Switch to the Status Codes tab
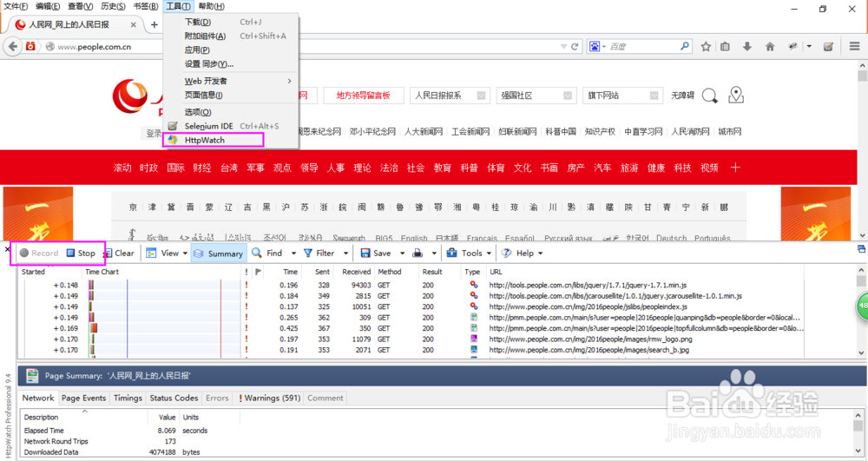The height and width of the screenshot is (461, 868). pos(174,398)
